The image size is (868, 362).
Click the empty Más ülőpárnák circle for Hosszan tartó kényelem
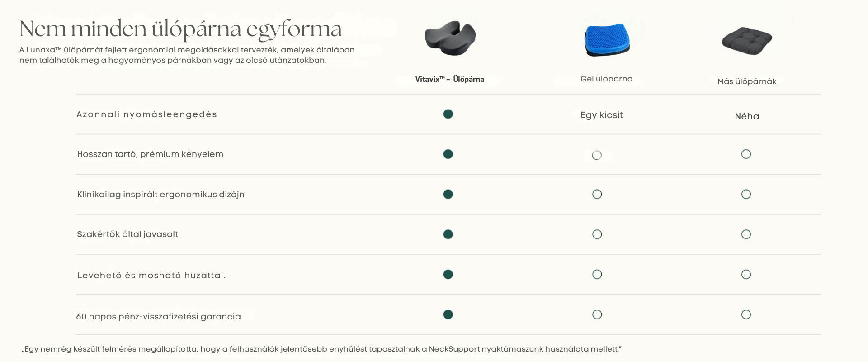746,154
